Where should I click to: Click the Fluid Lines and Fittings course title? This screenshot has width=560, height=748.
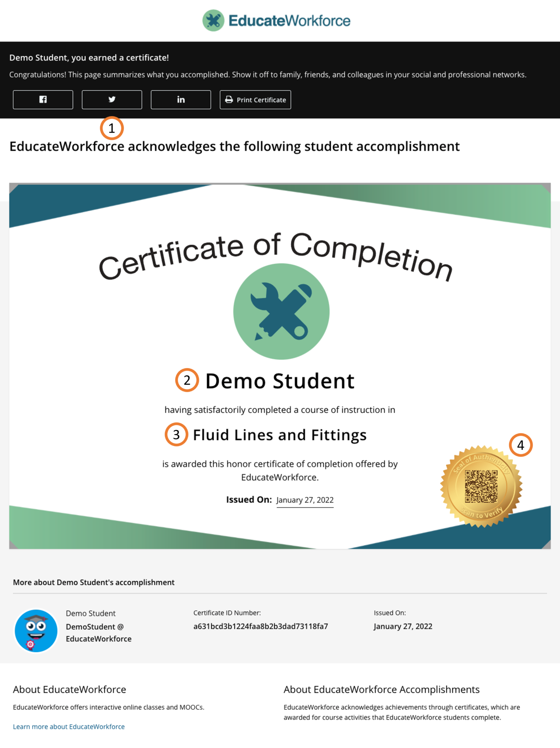click(x=280, y=435)
